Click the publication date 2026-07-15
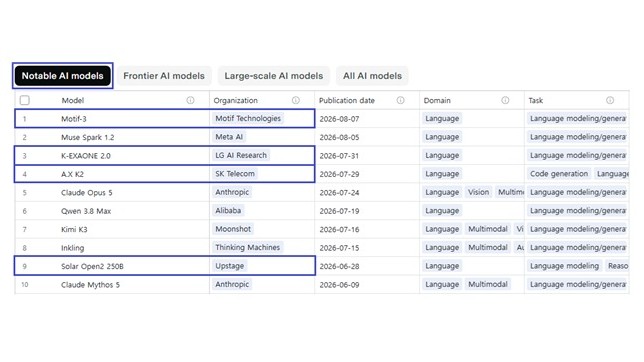The height and width of the screenshot is (362, 644). (339, 248)
